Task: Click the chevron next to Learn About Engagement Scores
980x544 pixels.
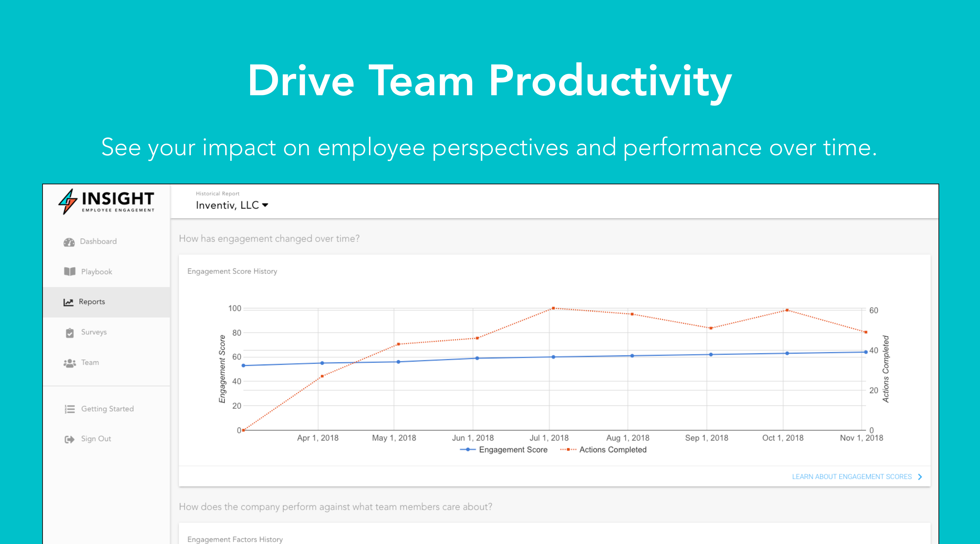Action: 920,476
